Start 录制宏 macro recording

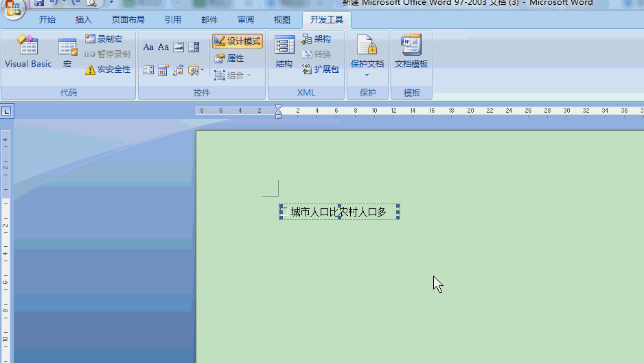tap(104, 39)
